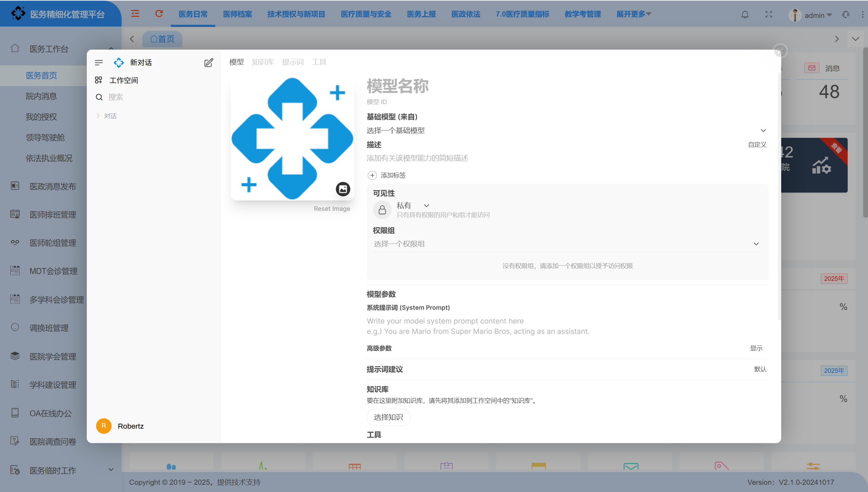This screenshot has width=868, height=492.
Task: Click the notification bell icon
Action: pyautogui.click(x=745, y=14)
